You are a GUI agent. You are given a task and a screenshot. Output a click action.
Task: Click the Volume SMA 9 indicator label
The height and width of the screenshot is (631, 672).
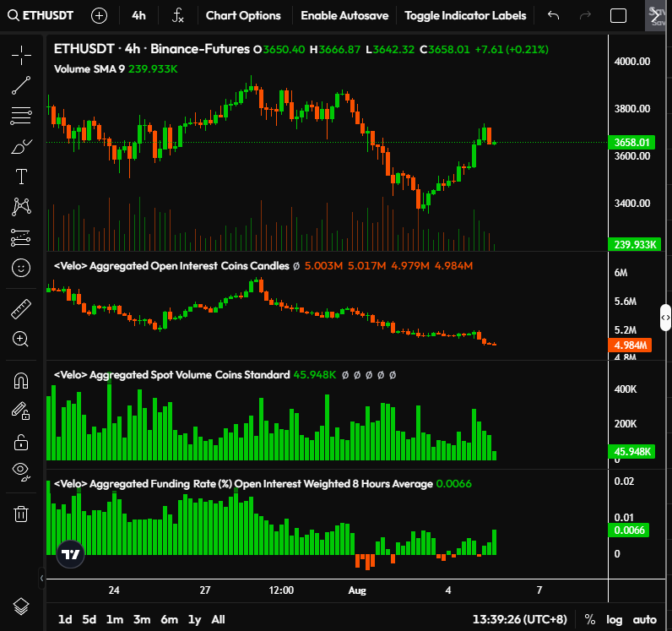click(x=89, y=69)
